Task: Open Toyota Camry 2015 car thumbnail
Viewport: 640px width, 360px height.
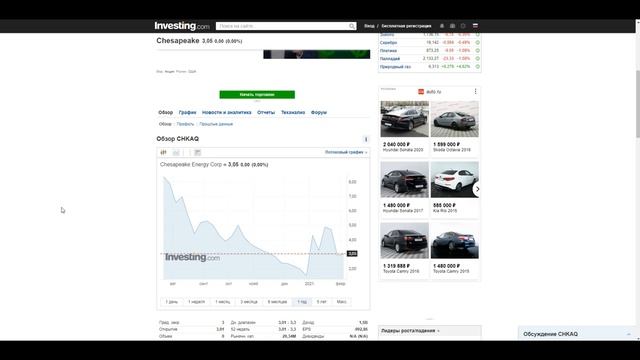Action: click(x=454, y=240)
